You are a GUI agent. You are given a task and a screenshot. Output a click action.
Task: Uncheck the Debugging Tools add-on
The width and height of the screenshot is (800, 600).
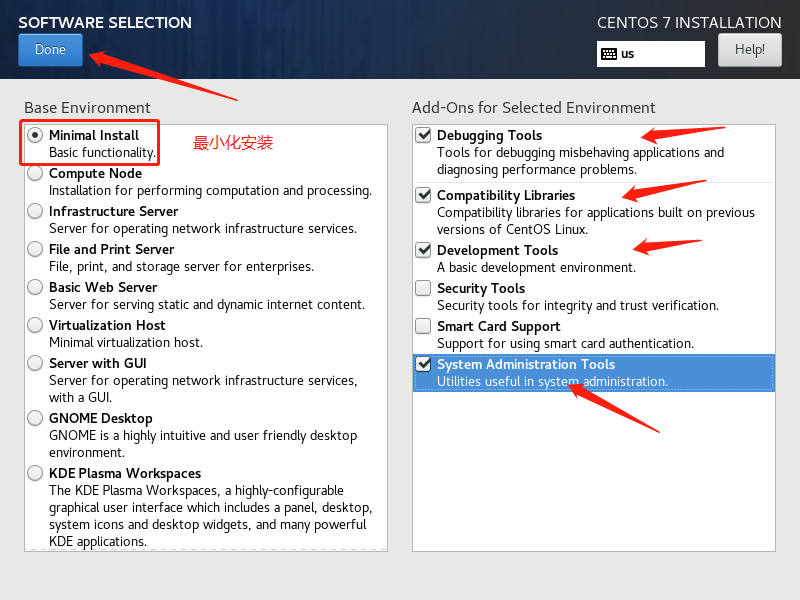423,135
